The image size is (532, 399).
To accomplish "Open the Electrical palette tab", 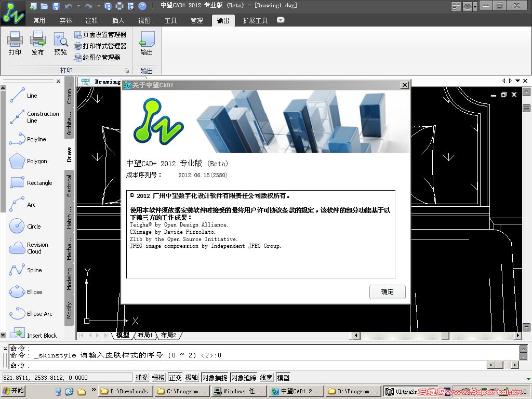I will point(69,186).
